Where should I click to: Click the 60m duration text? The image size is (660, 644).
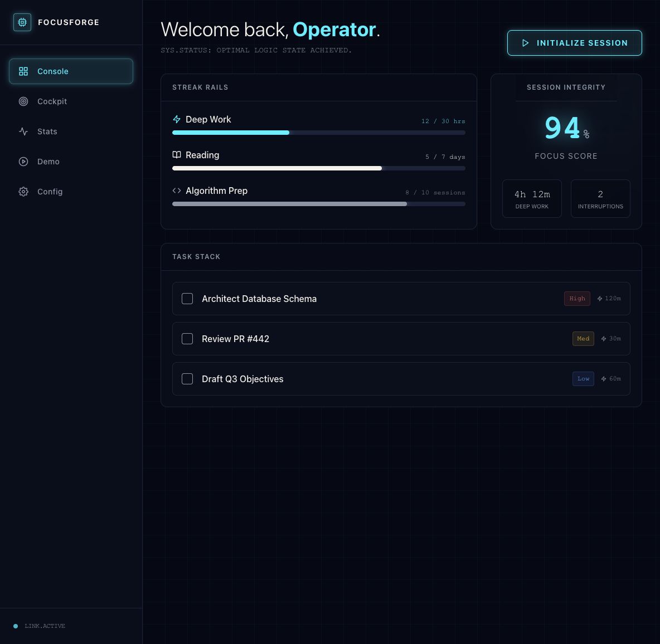(x=615, y=379)
